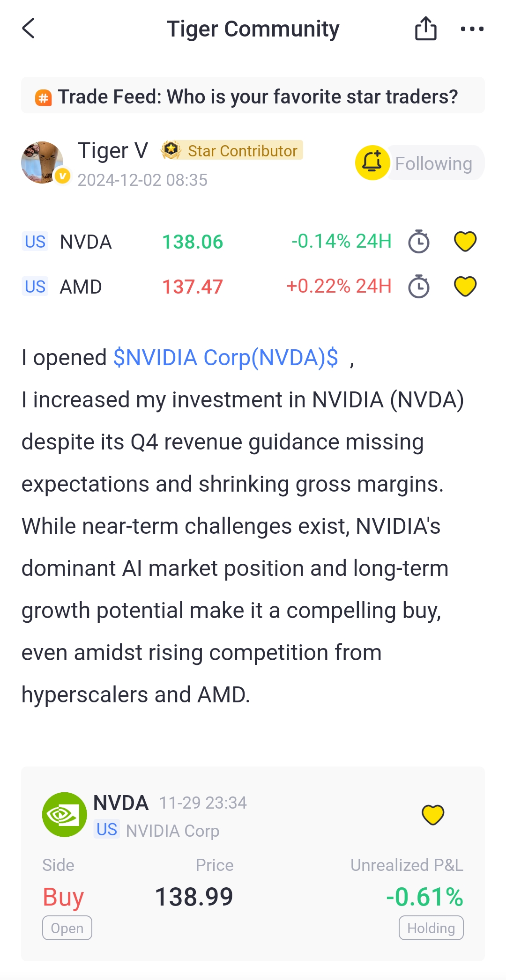Tap the Following button
This screenshot has height=980, width=506.
point(434,163)
